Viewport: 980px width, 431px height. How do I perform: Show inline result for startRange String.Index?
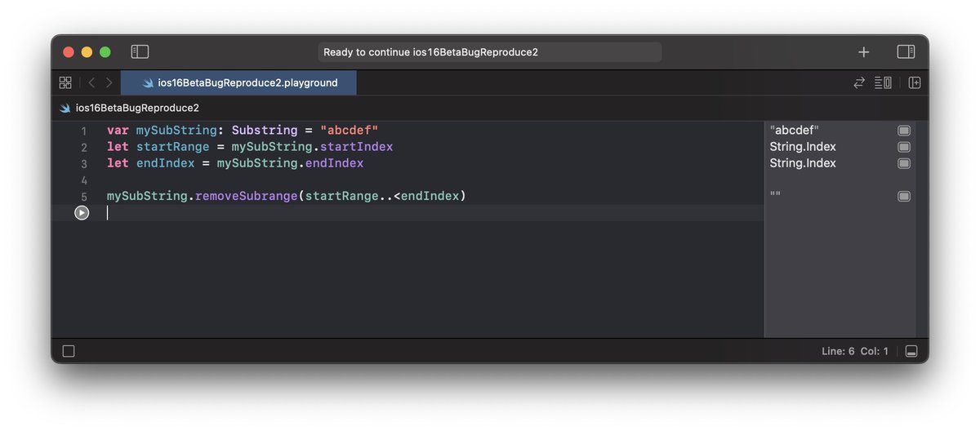click(904, 147)
